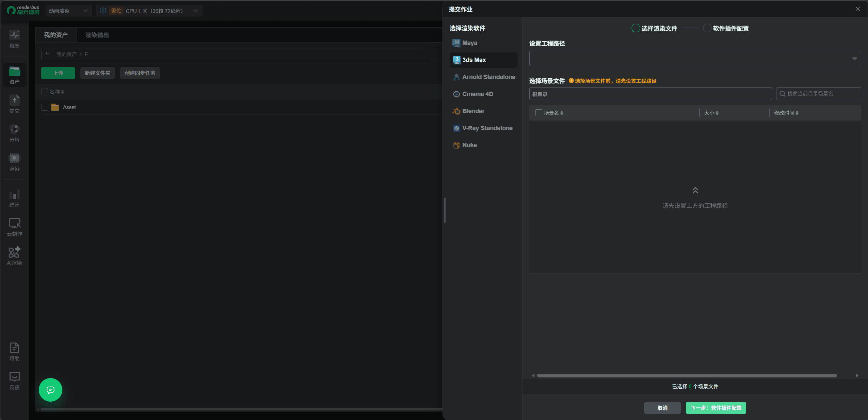Open the 提交 submit sidebar icon
Image resolution: width=868 pixels, height=420 pixels.
coord(14,104)
